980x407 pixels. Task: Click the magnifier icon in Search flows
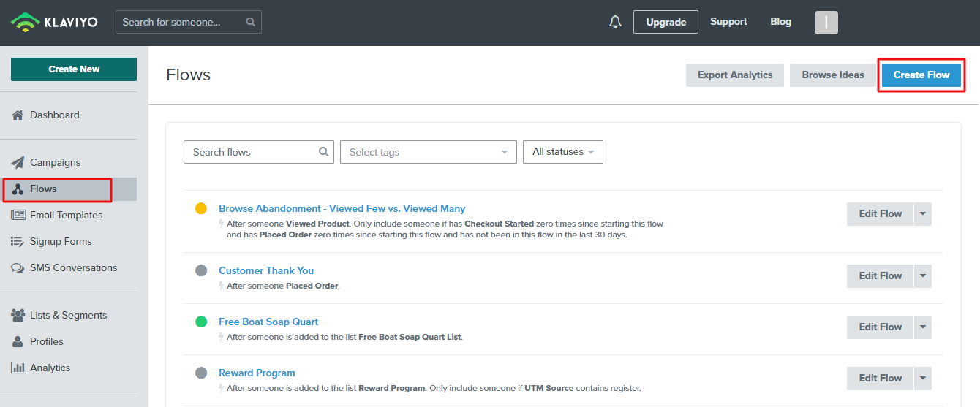click(323, 152)
